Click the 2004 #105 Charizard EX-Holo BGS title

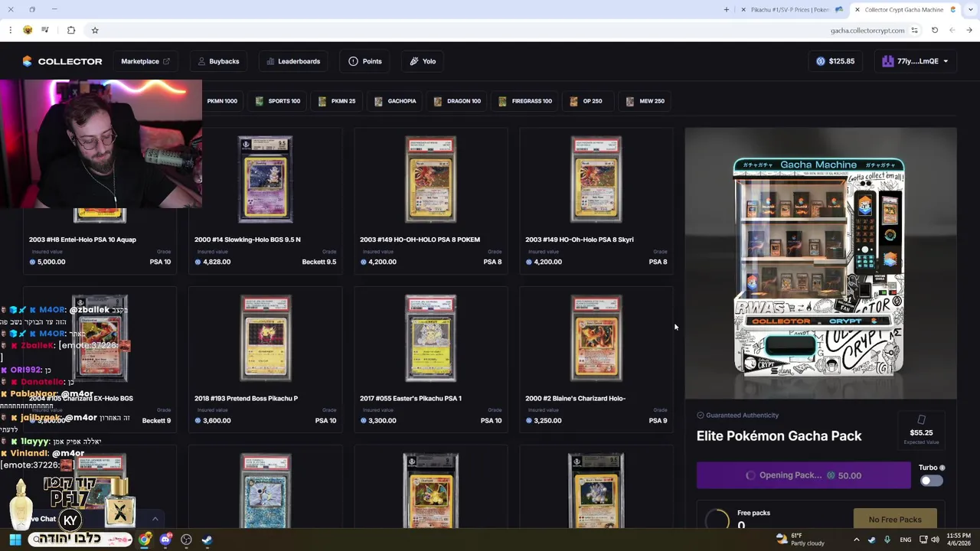pos(81,398)
